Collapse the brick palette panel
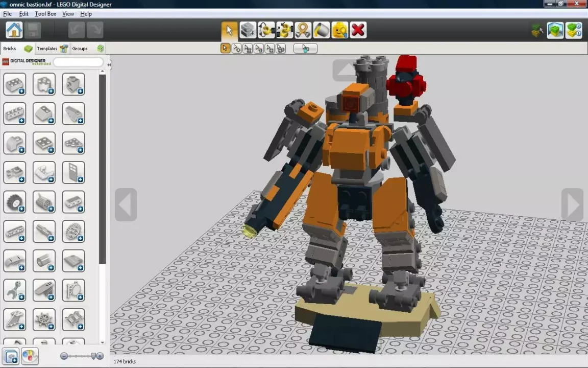This screenshot has width=588, height=368. [x=109, y=64]
